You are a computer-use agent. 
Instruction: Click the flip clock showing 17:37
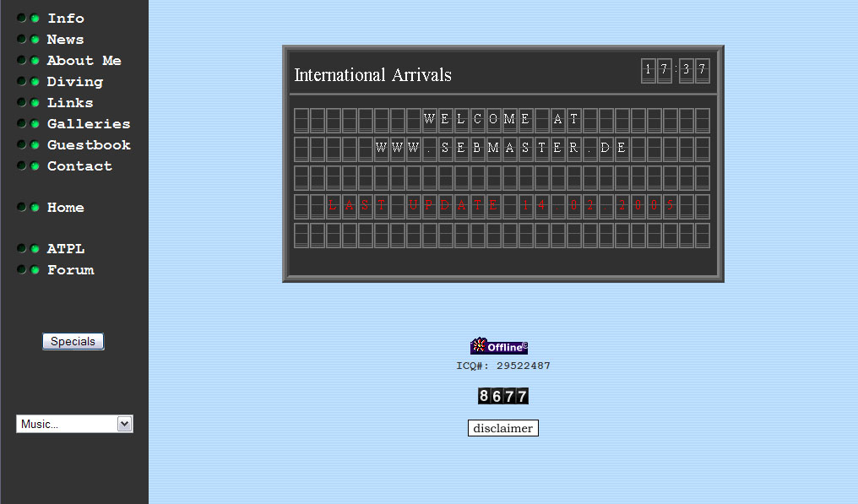click(x=675, y=71)
